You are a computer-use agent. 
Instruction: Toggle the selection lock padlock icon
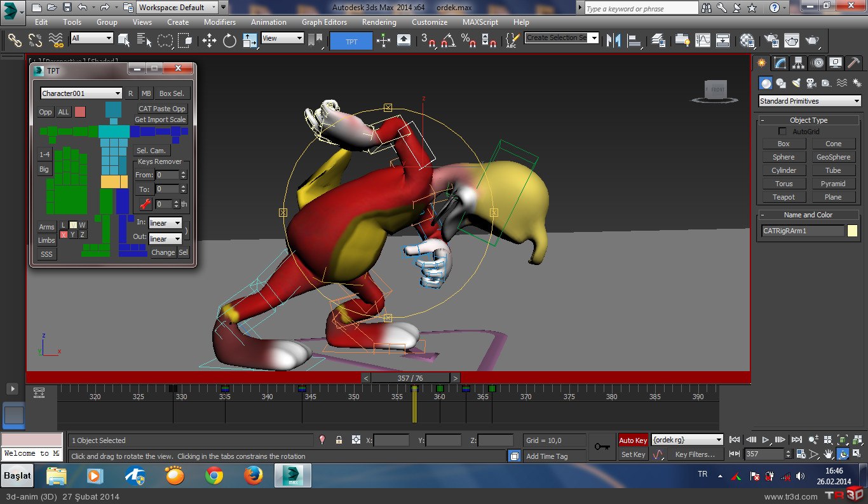[x=339, y=440]
